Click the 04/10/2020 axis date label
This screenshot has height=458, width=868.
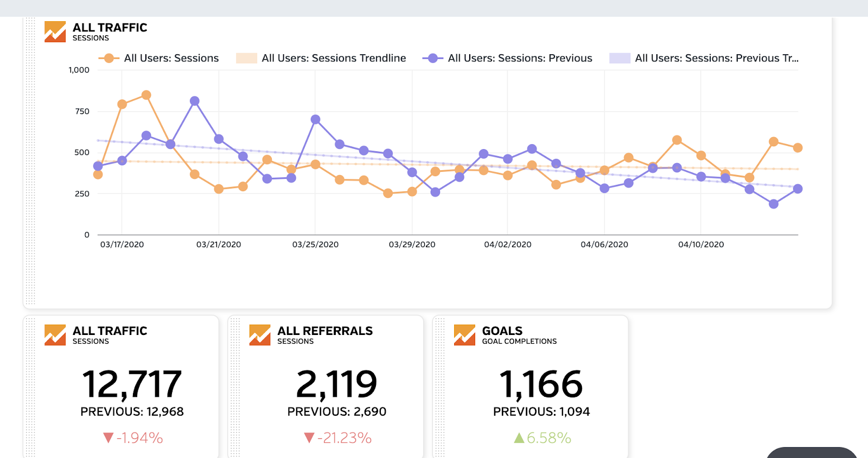pos(701,244)
